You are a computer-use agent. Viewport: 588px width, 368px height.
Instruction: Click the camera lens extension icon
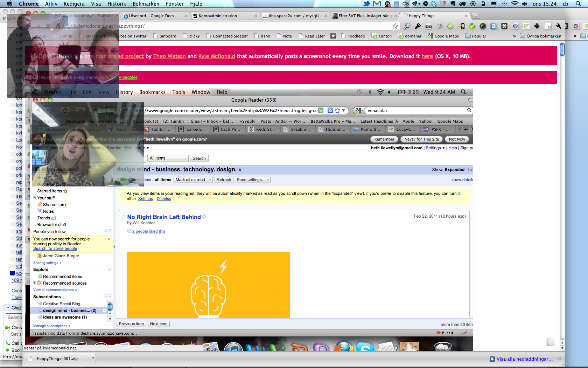pos(483,26)
